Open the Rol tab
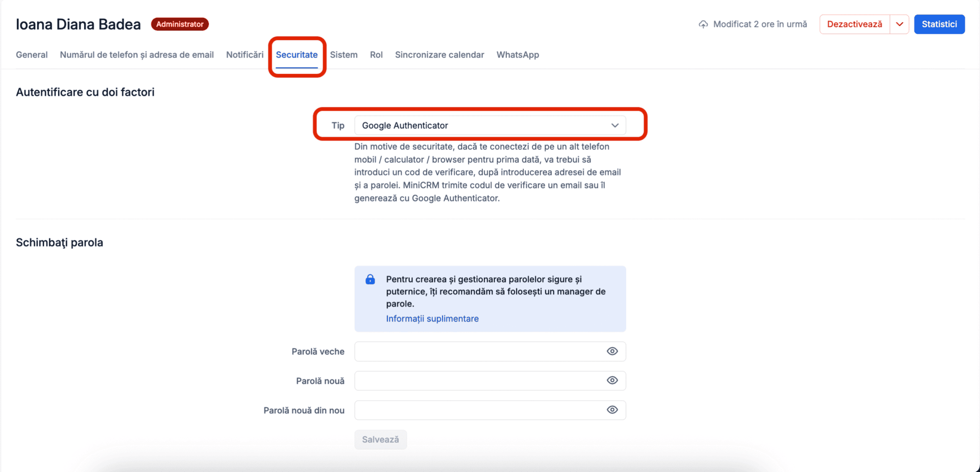This screenshot has height=472, width=980. point(376,55)
